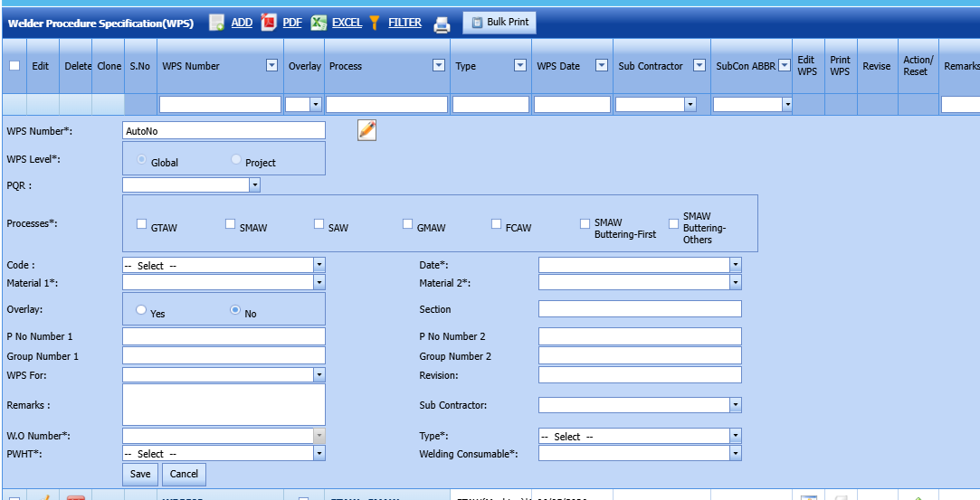Select Overlay Yes radio button
Image resolution: width=980 pixels, height=500 pixels.
coord(141,309)
